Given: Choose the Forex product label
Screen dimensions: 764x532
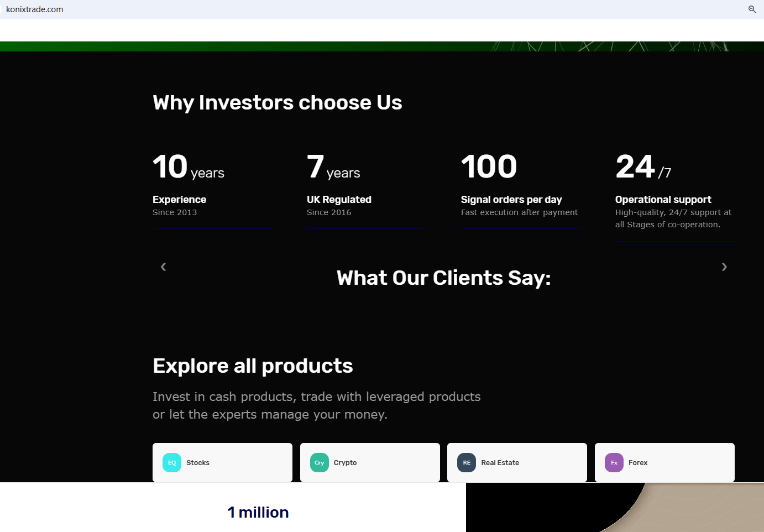Looking at the screenshot, I should (638, 463).
